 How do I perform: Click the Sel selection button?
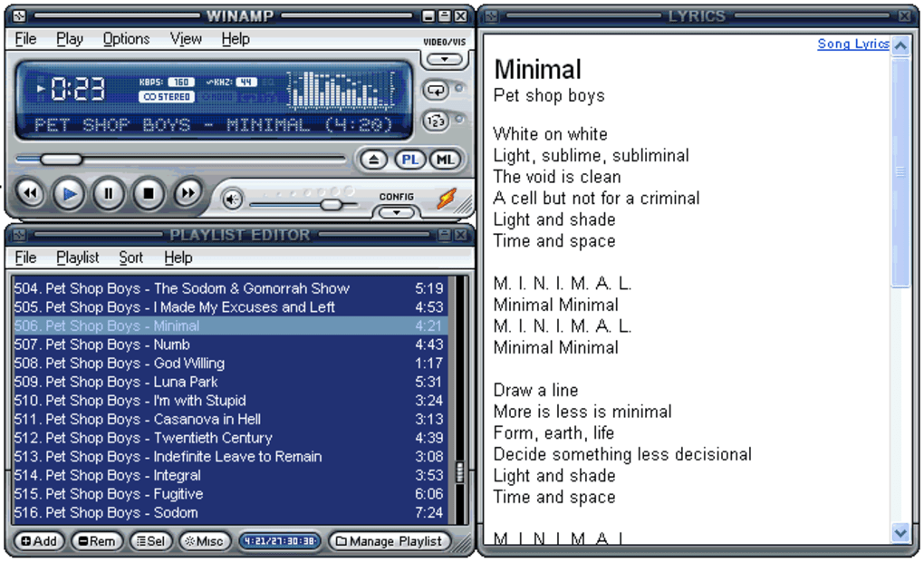pyautogui.click(x=151, y=541)
